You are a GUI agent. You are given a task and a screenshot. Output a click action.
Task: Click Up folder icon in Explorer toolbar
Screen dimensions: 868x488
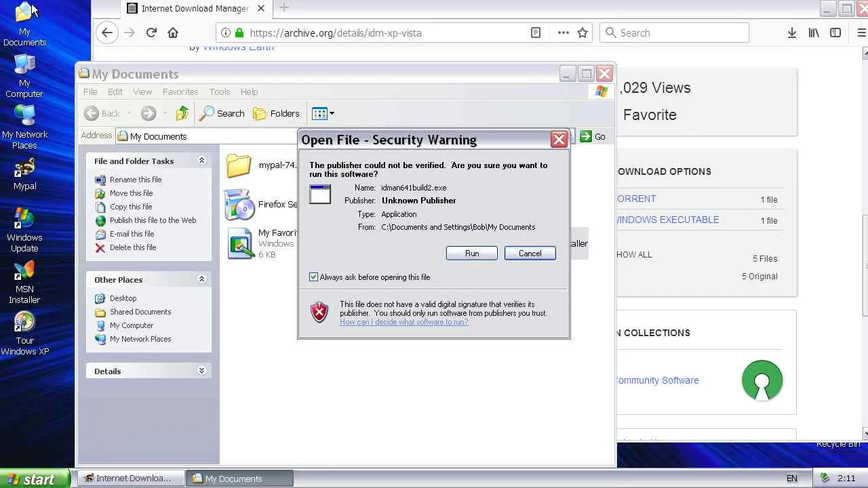tap(182, 113)
